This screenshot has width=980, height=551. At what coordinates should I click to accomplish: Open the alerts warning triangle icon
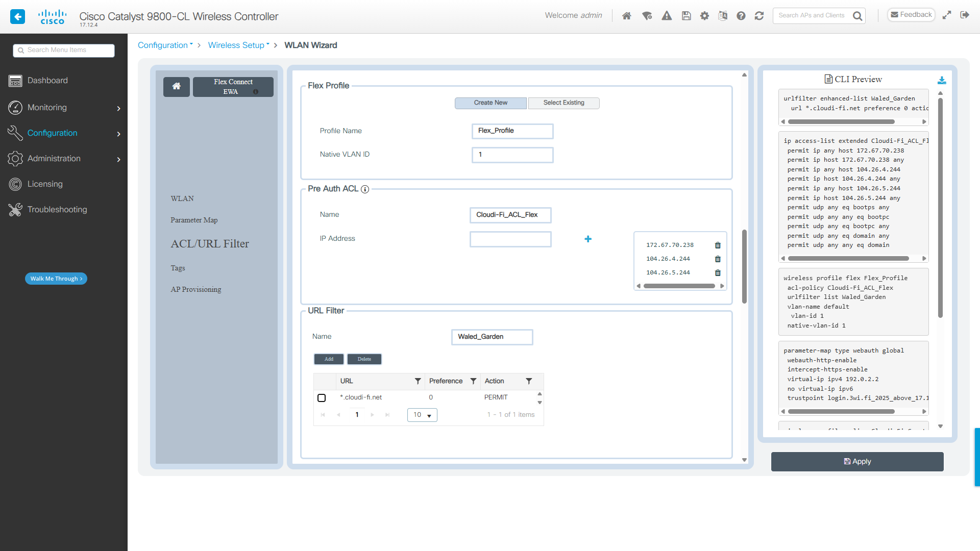pos(667,16)
